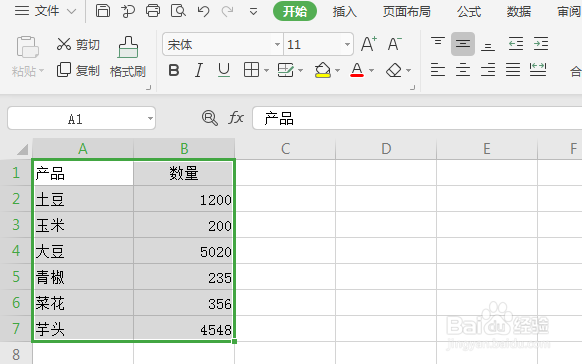Image resolution: width=582 pixels, height=364 pixels.
Task: Select cell containing 菜花
Action: 83,303
